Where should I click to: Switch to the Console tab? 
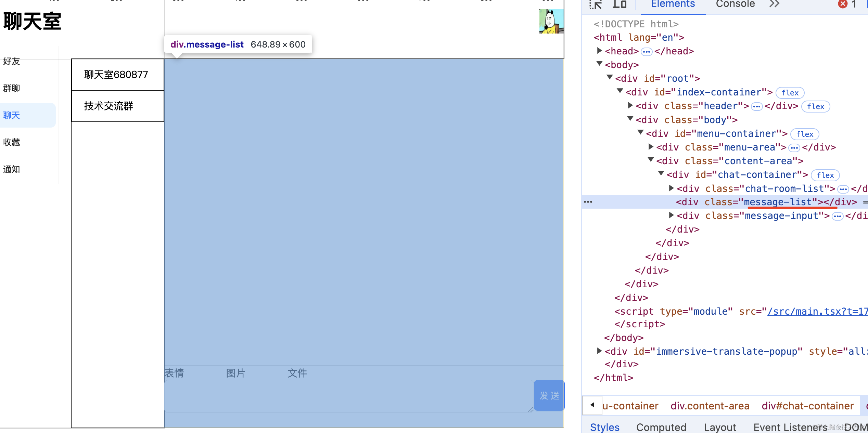pos(735,4)
